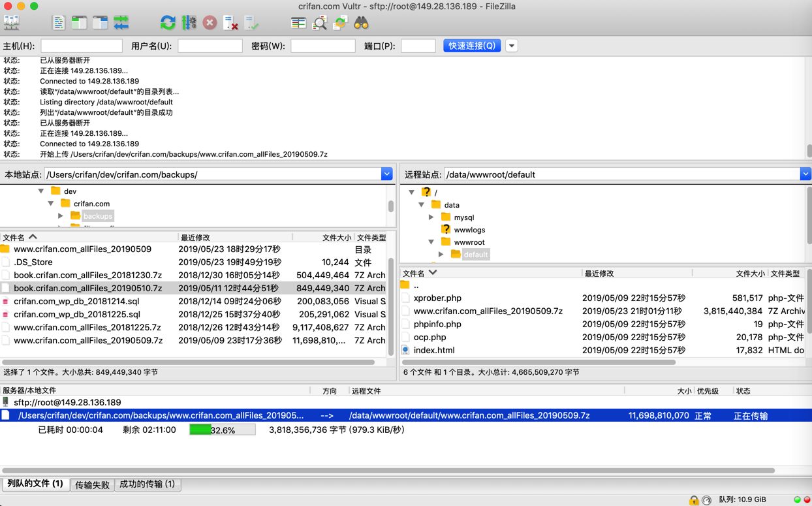
Task: Click the 快速连接(Q) button
Action: pos(472,46)
